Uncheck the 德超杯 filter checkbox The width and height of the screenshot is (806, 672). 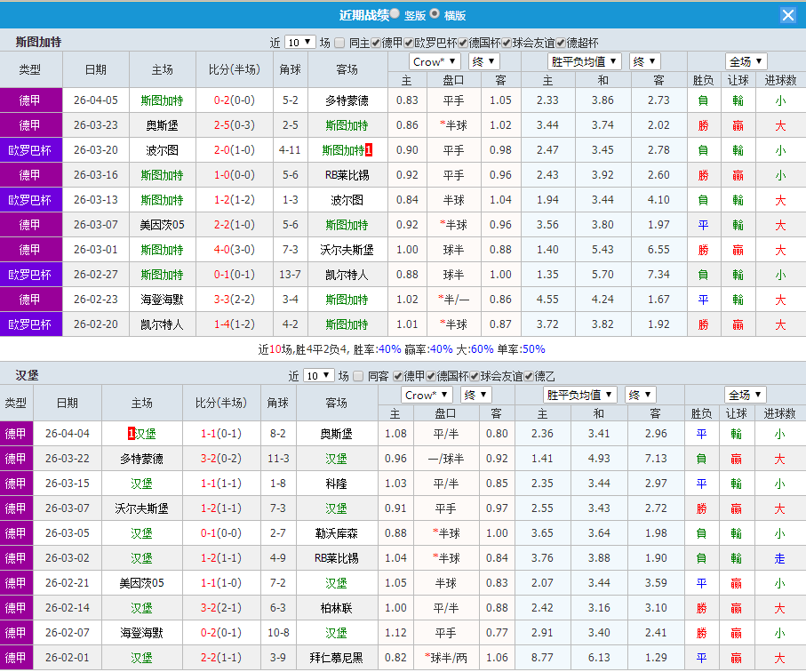pyautogui.click(x=563, y=42)
